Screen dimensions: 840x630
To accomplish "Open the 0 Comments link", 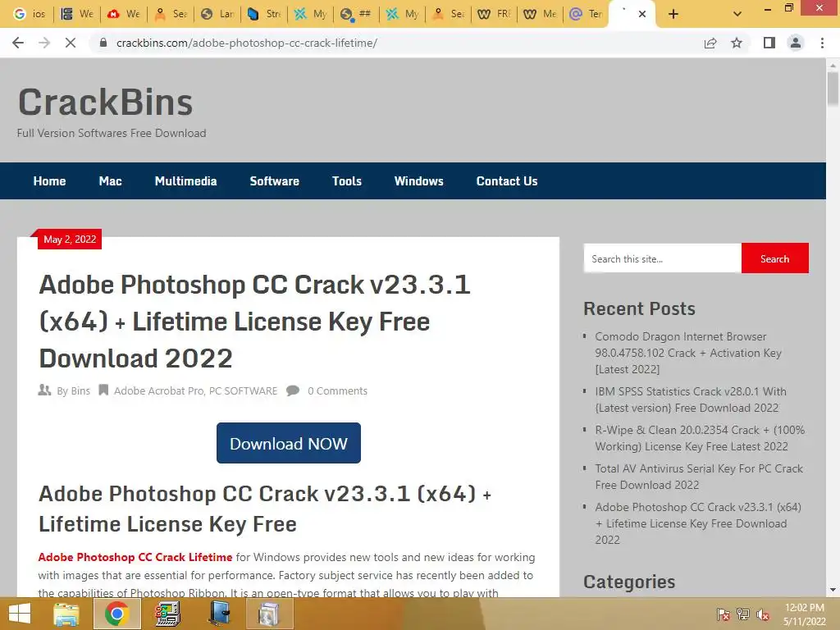I will 337,390.
